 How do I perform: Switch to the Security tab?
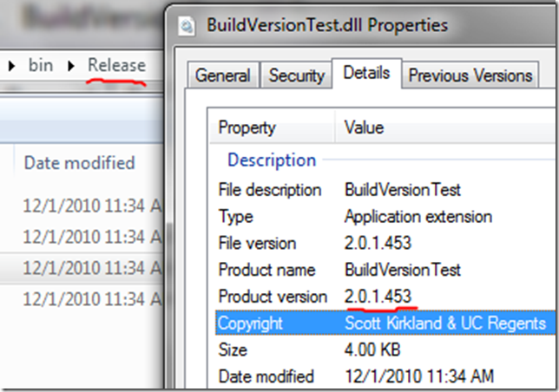[297, 75]
